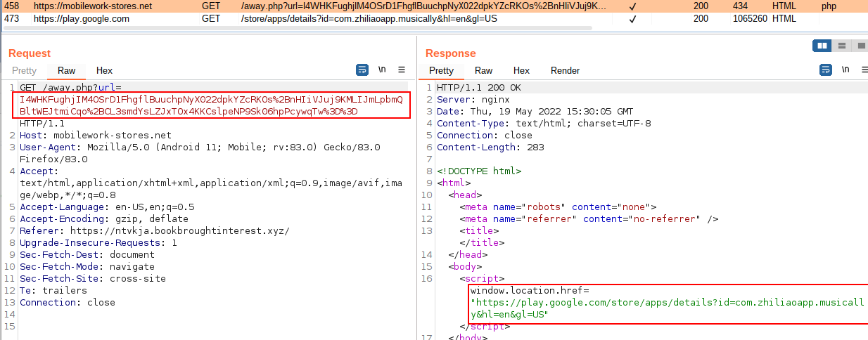Open the Request panel hamburger options menu

click(402, 70)
